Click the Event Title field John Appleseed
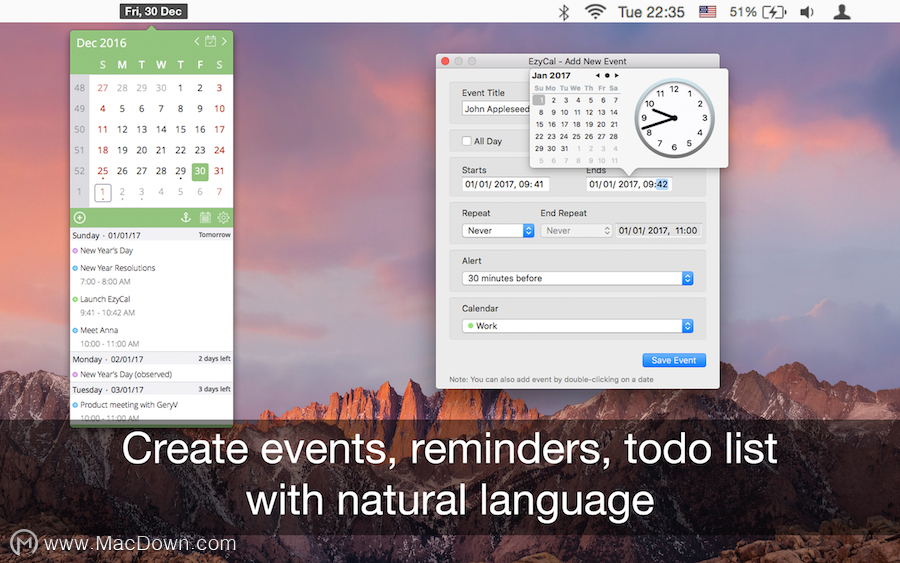The image size is (900, 563). (x=496, y=109)
